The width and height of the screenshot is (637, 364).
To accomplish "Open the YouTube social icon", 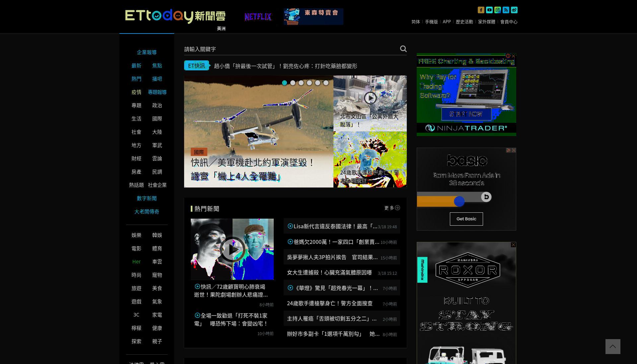I will point(489,10).
